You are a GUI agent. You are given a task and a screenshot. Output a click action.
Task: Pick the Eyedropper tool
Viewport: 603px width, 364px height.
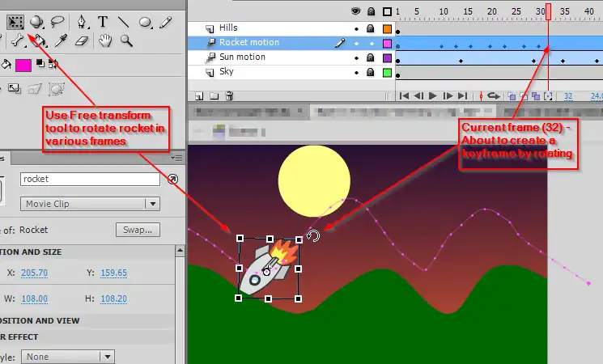point(61,40)
